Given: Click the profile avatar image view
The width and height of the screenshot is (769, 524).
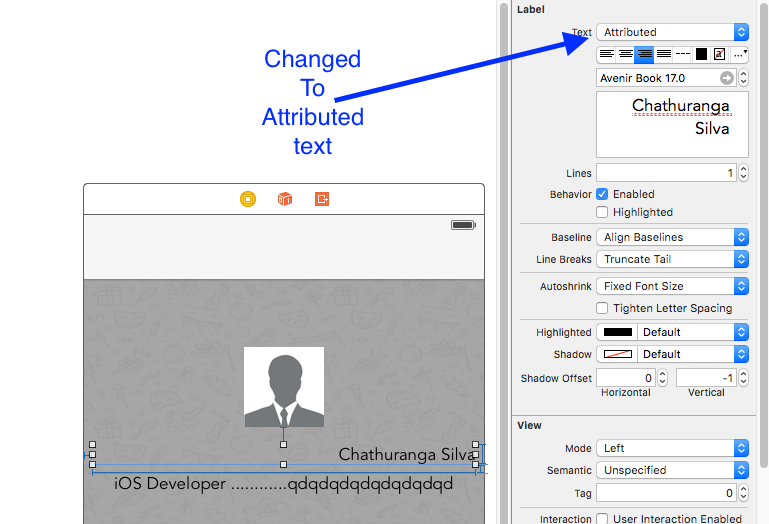Looking at the screenshot, I should coord(284,387).
